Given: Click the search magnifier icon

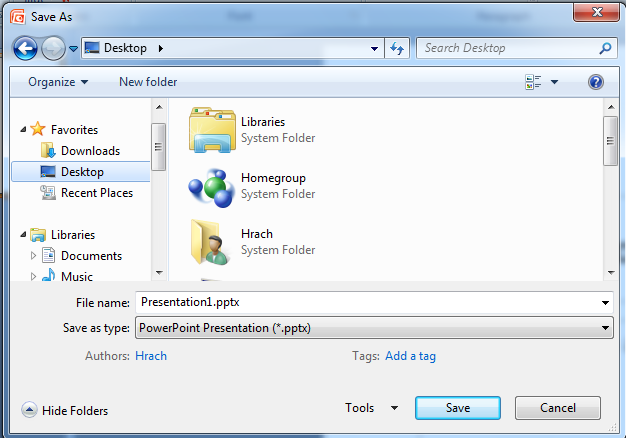Looking at the screenshot, I should [x=605, y=48].
